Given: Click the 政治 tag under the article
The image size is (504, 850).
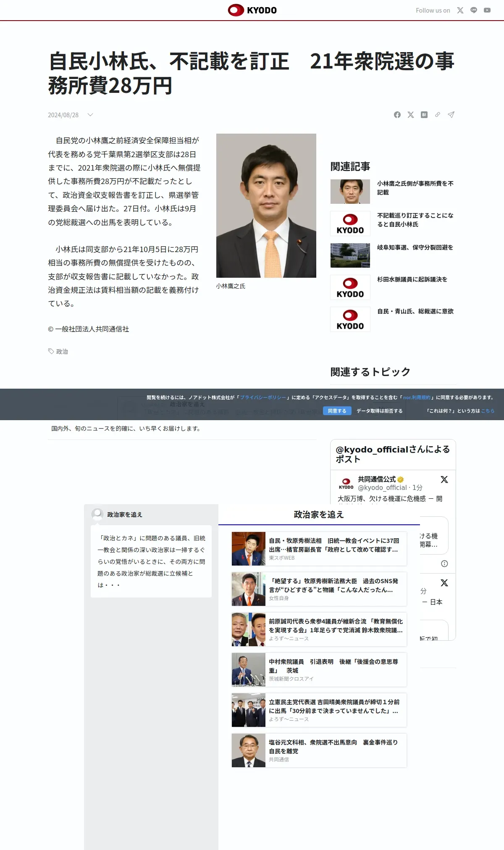Looking at the screenshot, I should coord(62,351).
